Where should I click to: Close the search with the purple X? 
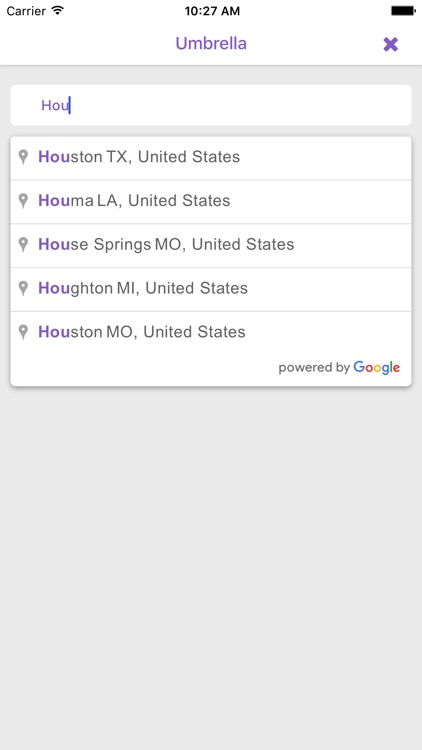tap(390, 44)
